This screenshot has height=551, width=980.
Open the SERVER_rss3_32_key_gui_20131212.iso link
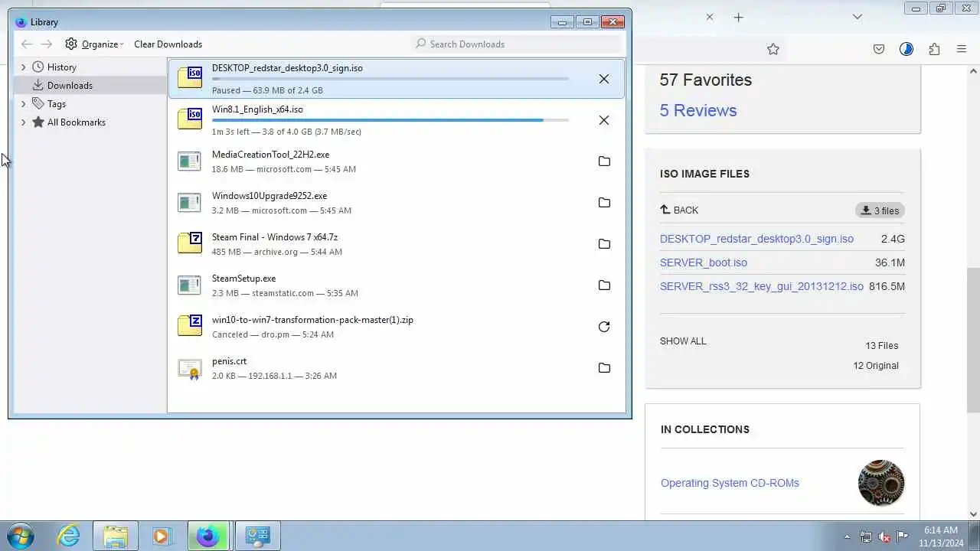(762, 286)
